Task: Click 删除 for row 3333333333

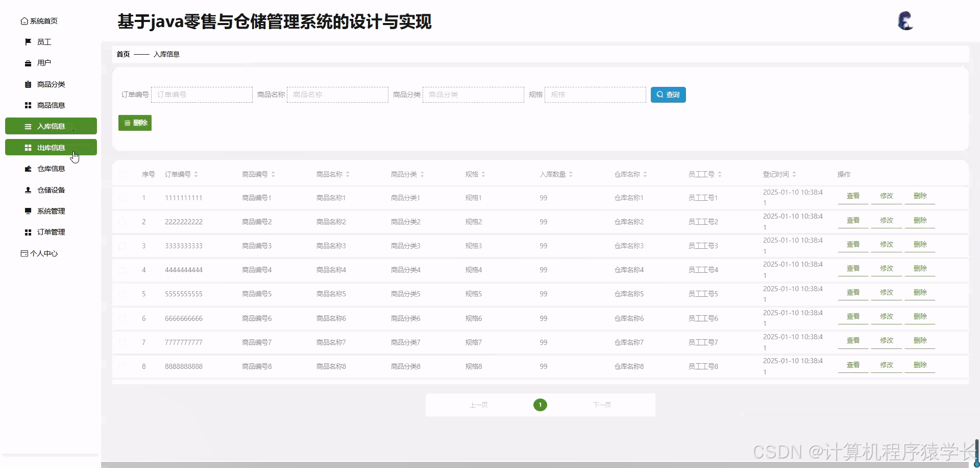Action: coord(920,245)
